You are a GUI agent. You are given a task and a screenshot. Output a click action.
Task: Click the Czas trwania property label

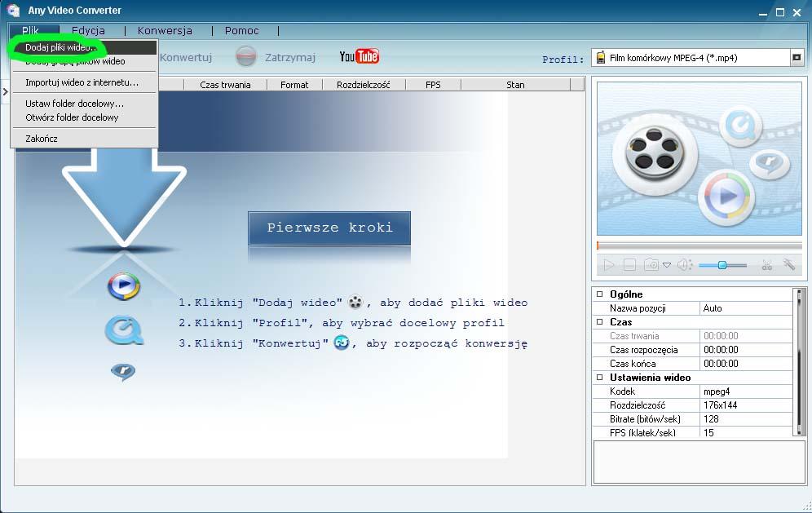coord(634,336)
